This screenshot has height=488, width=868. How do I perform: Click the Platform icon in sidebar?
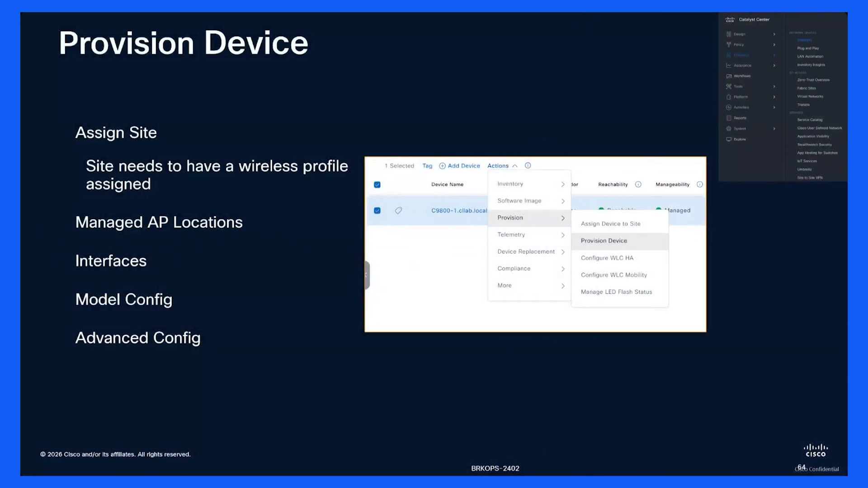point(728,97)
